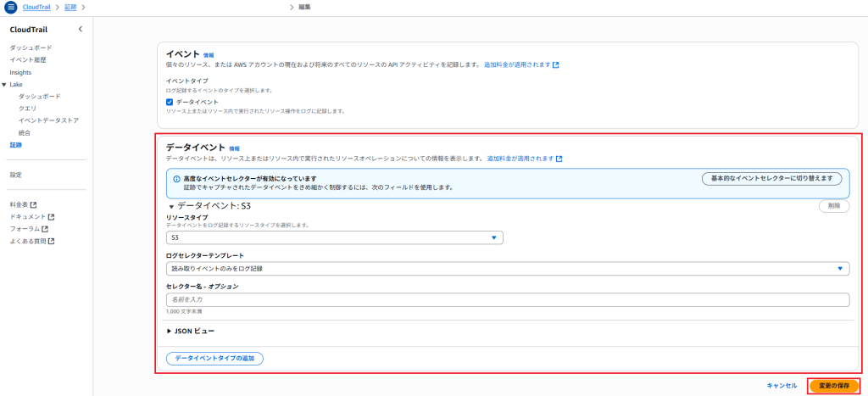
Task: Open the リソースタイプ S3 dropdown
Action: coord(334,237)
